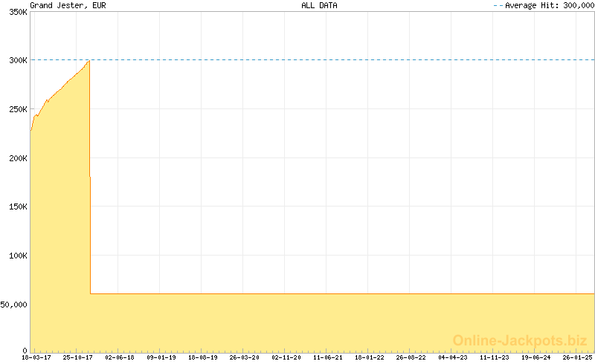Click the 25-10-17 date label

click(x=78, y=357)
